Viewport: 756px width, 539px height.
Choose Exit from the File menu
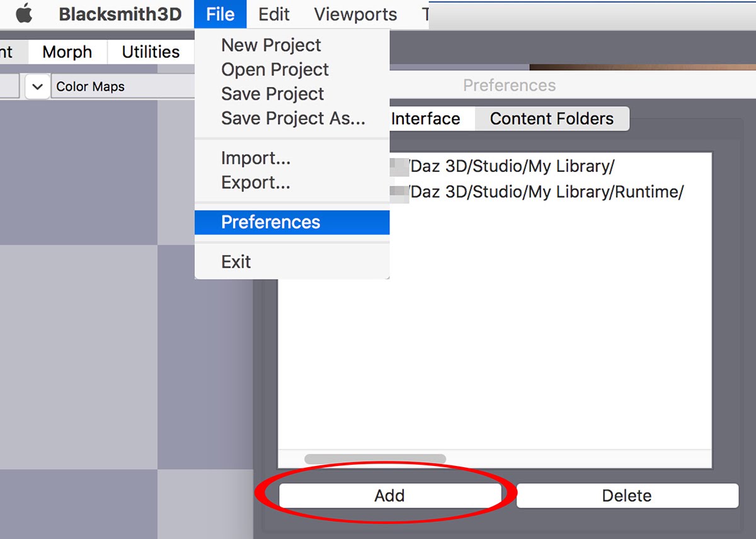tap(236, 261)
